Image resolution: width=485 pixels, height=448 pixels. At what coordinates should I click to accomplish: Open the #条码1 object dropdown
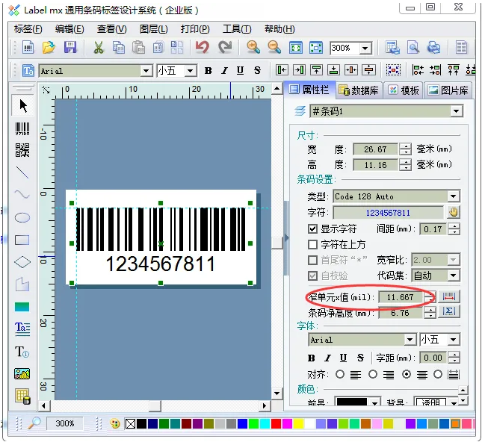tap(457, 111)
